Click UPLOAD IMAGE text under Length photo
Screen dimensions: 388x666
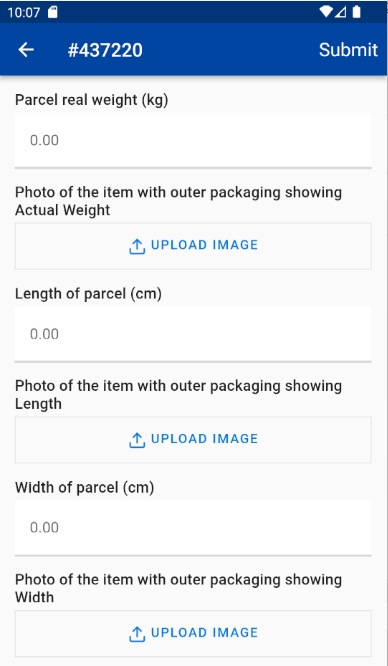(x=204, y=439)
